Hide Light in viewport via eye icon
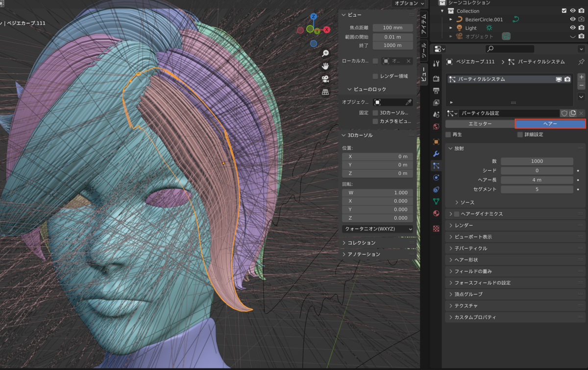The image size is (588, 370). tap(573, 28)
